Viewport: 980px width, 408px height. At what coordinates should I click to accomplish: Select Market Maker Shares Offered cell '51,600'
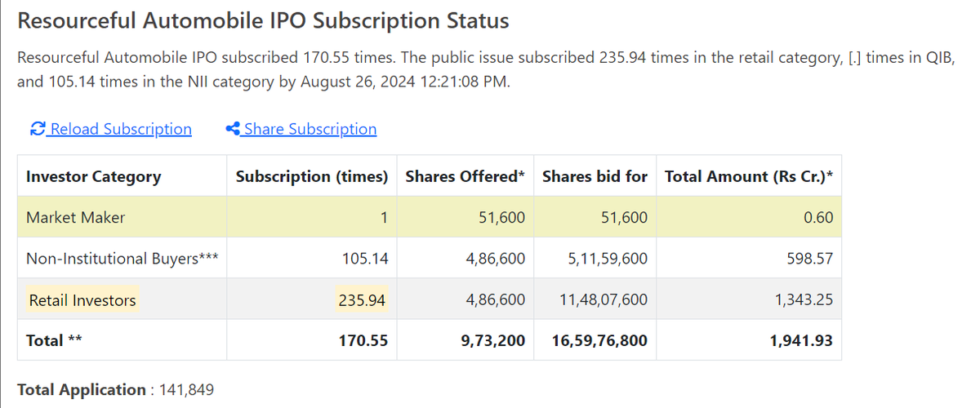click(x=501, y=218)
